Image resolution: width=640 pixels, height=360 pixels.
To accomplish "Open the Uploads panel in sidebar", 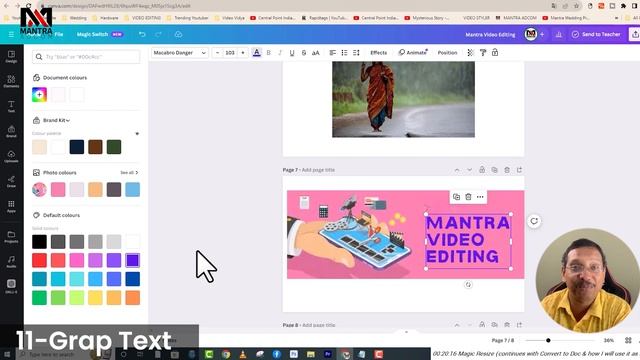I will click(x=11, y=156).
